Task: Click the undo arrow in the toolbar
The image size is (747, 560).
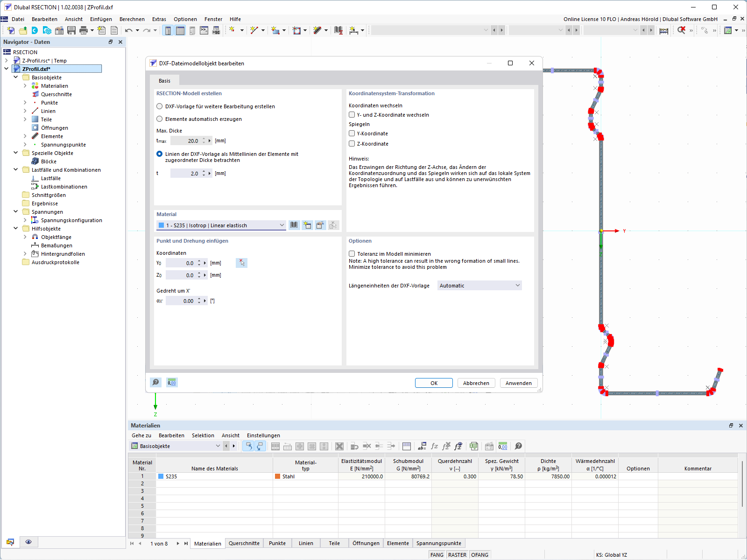Action: tap(129, 30)
